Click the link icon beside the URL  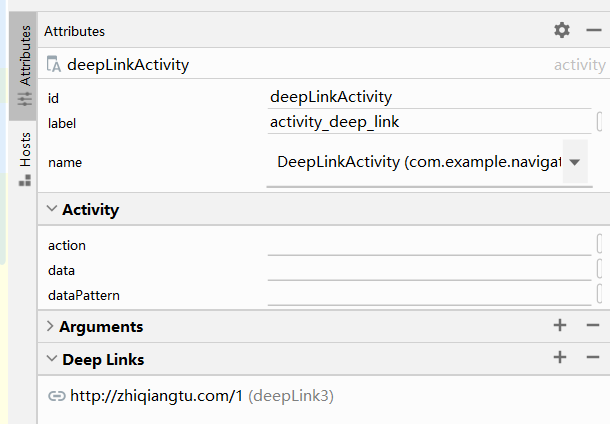[56, 396]
